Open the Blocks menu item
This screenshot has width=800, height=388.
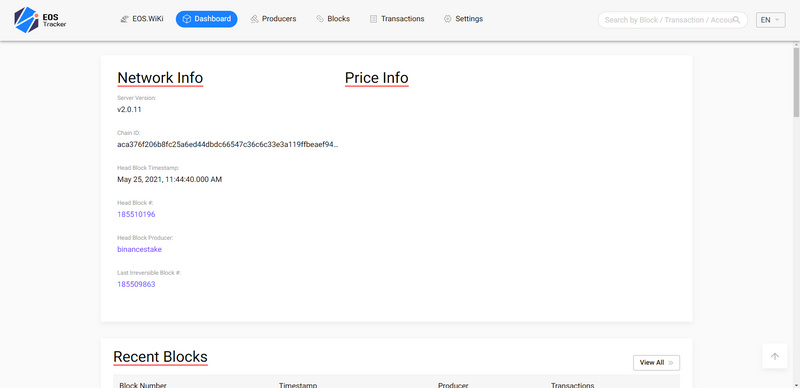coord(333,19)
